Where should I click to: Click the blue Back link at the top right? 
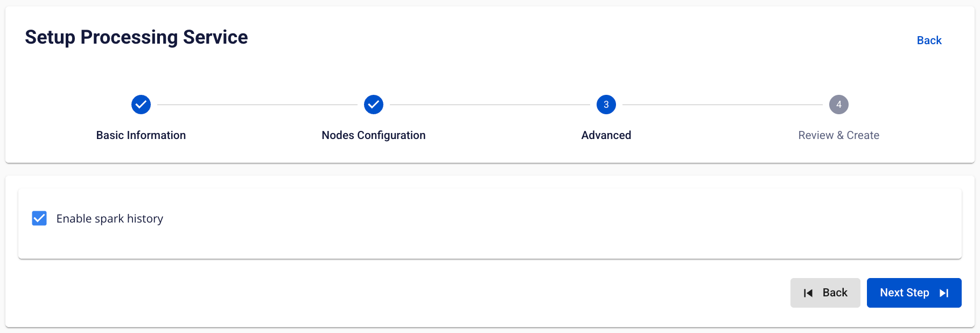point(929,40)
